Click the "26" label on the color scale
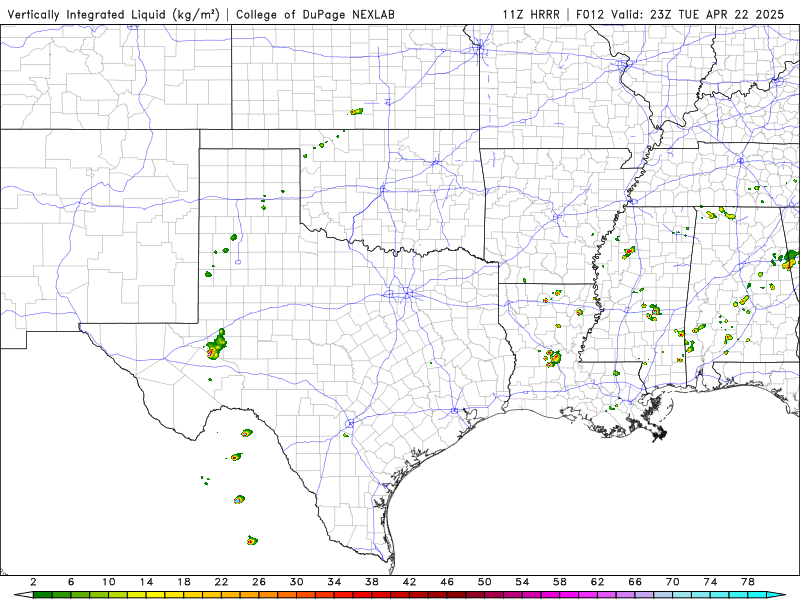This screenshot has height=600, width=800. (259, 582)
